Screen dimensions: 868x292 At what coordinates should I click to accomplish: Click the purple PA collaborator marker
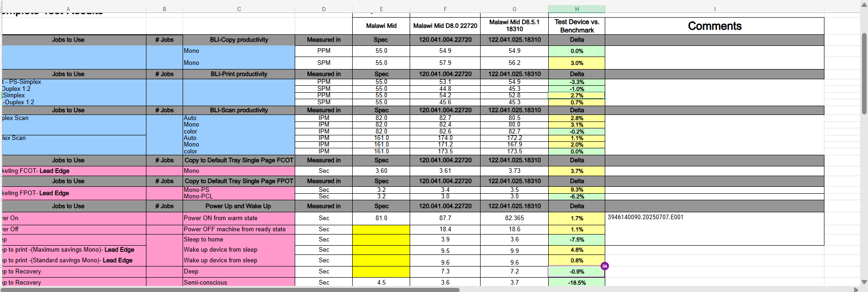605,266
